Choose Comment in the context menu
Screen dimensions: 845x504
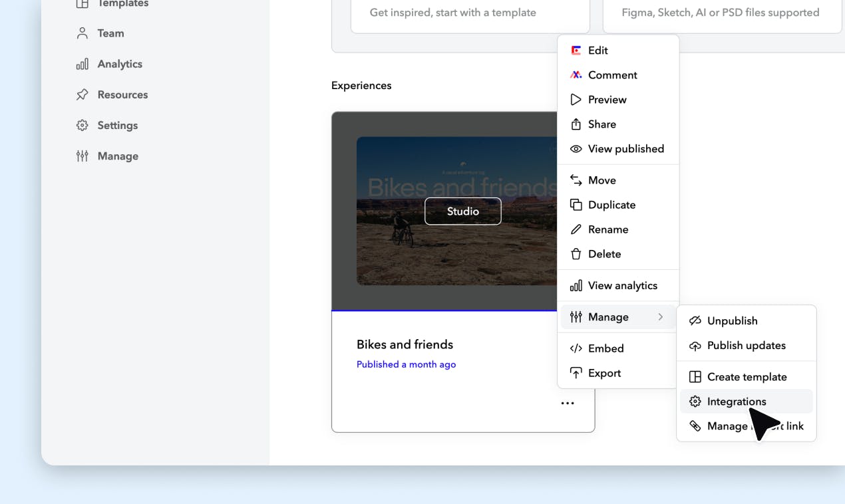click(x=618, y=75)
